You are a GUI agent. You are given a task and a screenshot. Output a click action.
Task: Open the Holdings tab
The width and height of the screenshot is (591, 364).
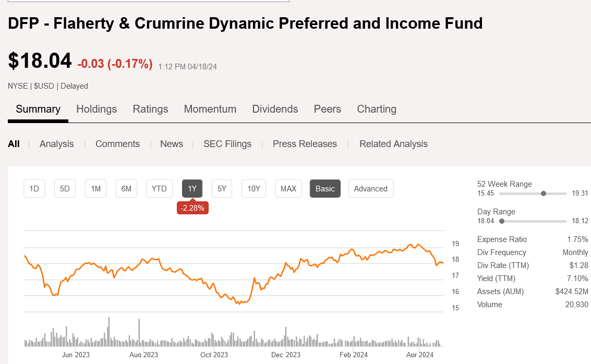coord(97,109)
